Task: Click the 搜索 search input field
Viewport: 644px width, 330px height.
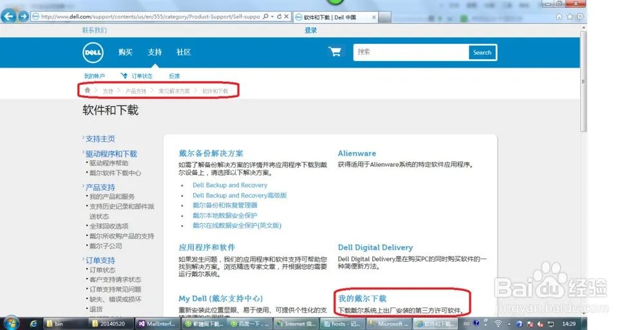Action: (411, 52)
